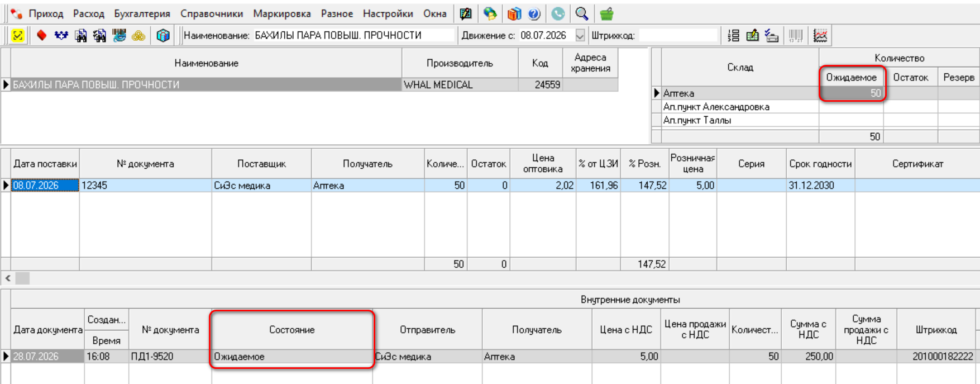Open the Справочники menu

click(212, 14)
